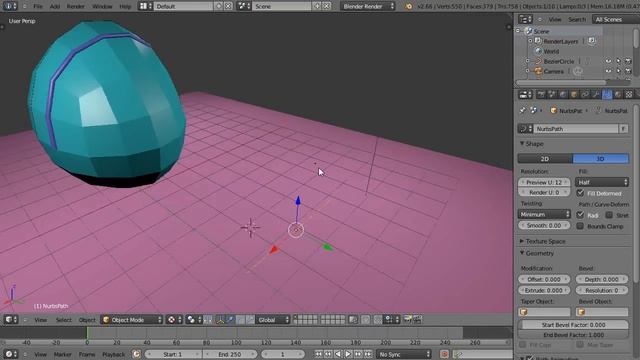
Task: Open the 3D view Select menu
Action: [x=64, y=320]
